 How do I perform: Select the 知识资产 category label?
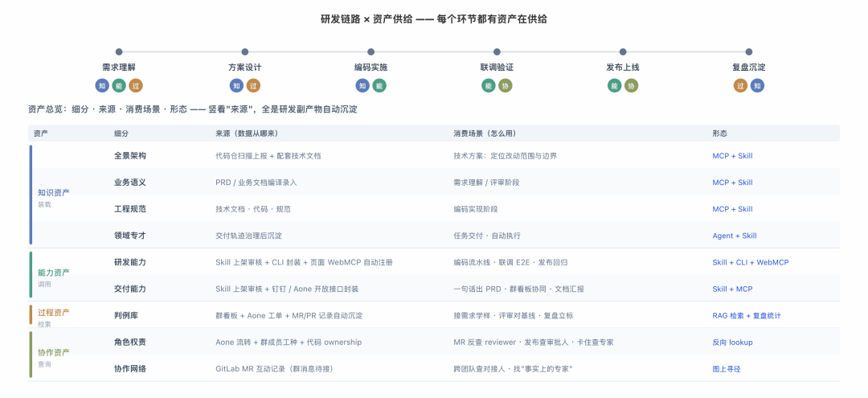click(x=54, y=193)
